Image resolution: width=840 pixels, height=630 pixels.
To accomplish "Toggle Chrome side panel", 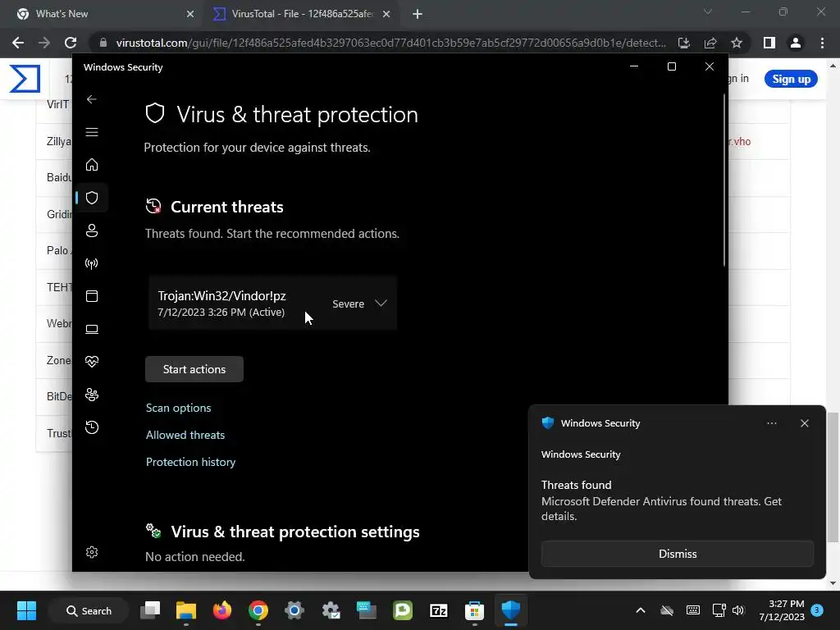I will [769, 43].
